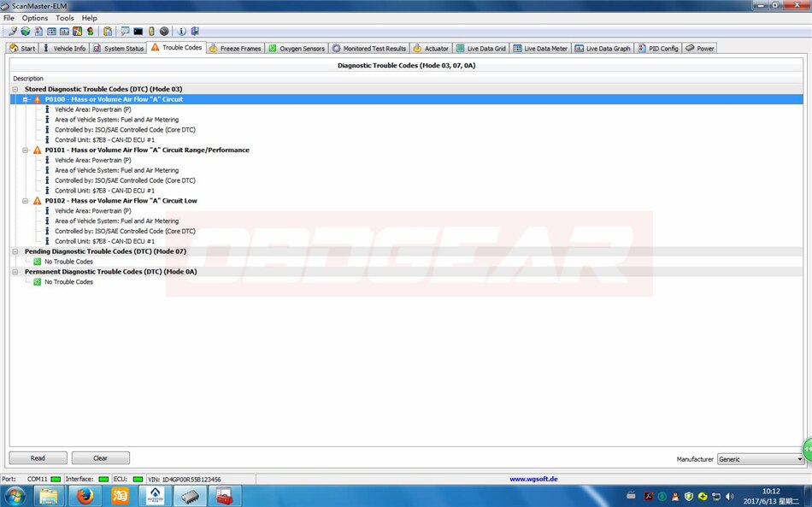Switch to the Actuator tab
This screenshot has width=812, height=507.
click(x=431, y=48)
